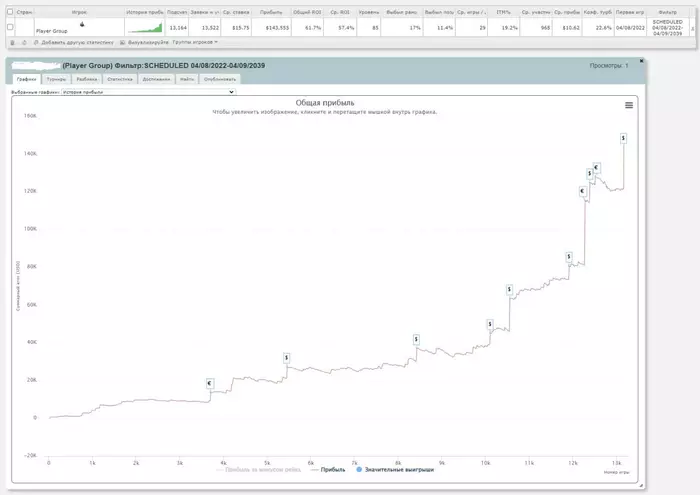The image size is (700, 495).
Task: Click the $ win marker near game 5.4k
Action: click(x=287, y=358)
